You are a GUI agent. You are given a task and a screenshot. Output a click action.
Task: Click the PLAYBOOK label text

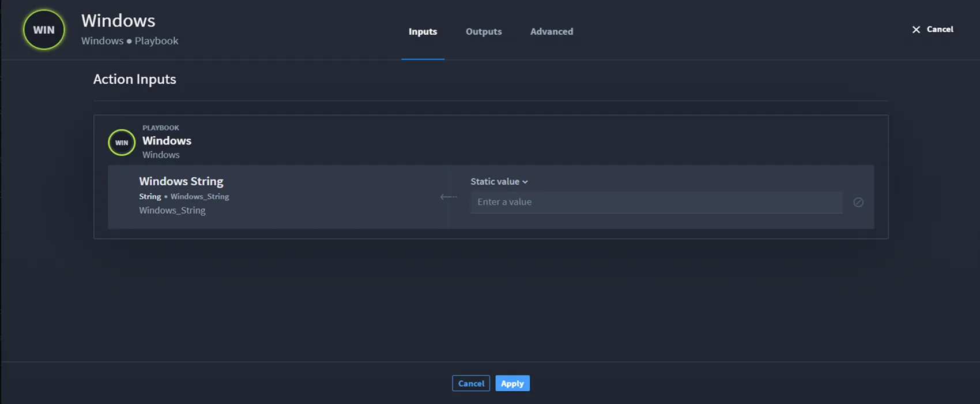(161, 128)
